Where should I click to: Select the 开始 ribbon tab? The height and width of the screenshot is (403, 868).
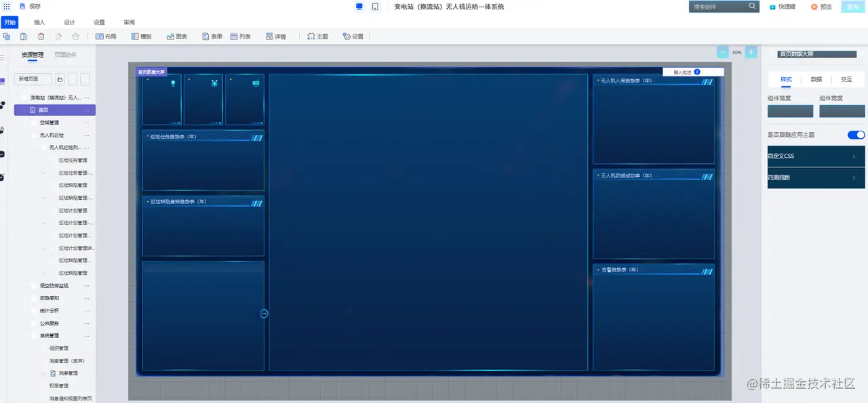[9, 22]
